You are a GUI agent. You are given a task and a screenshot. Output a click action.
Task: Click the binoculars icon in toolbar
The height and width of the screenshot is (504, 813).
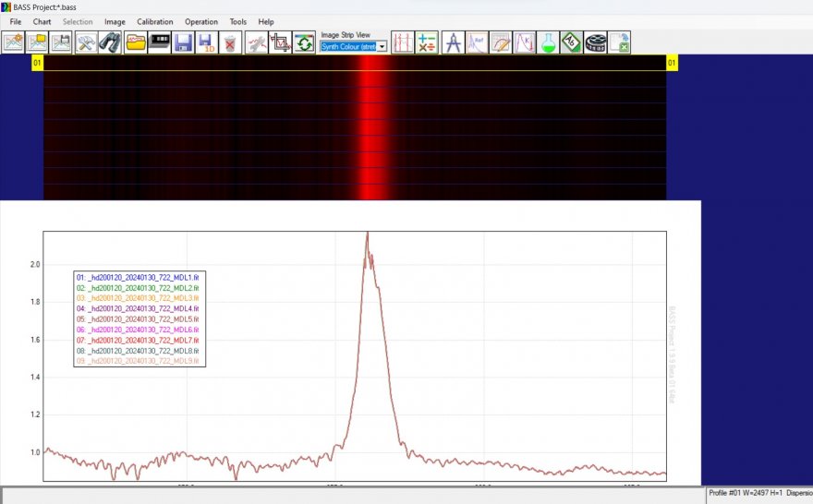[x=111, y=42]
